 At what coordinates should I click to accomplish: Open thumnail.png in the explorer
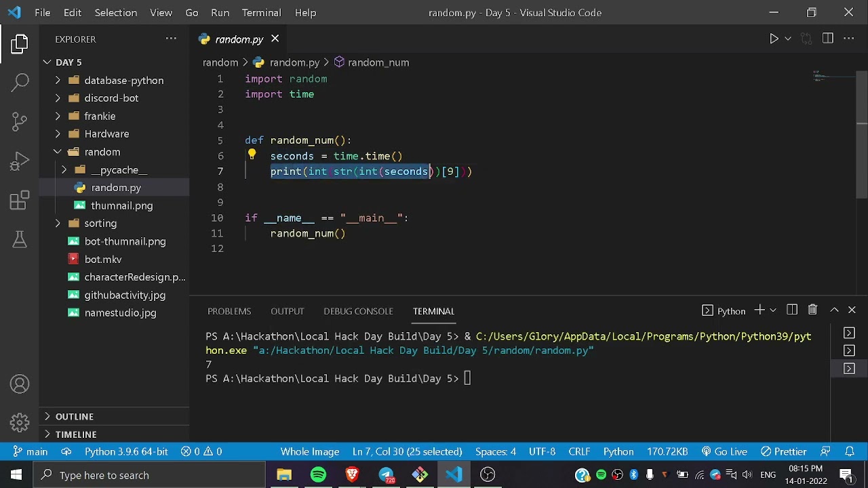114,206
